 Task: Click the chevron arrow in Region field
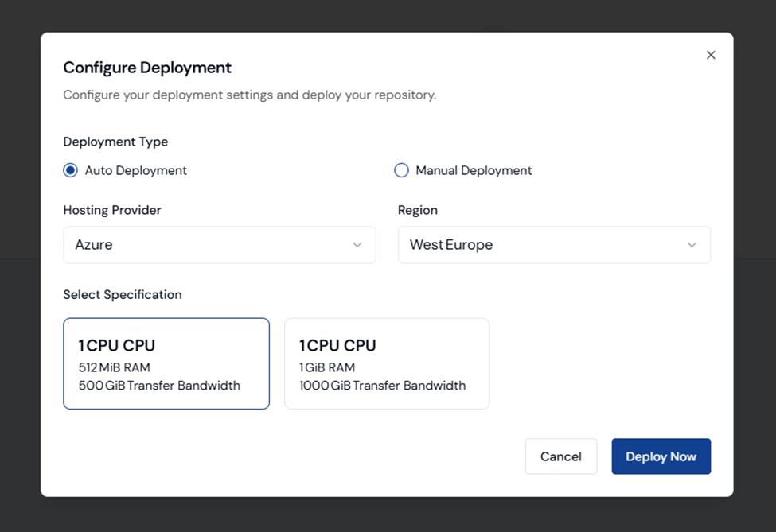pyautogui.click(x=692, y=245)
